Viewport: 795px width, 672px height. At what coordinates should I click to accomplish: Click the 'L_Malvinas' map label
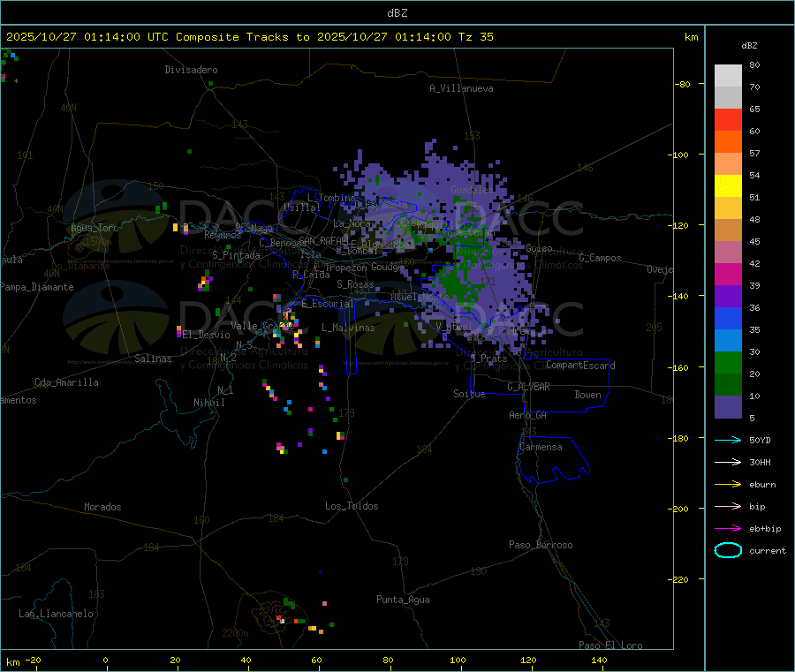[348, 328]
